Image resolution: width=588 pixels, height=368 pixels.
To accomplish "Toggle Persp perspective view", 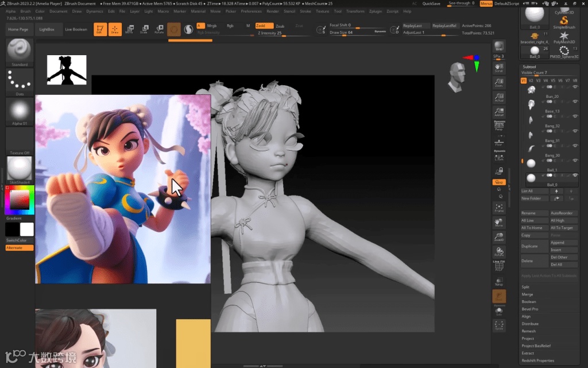I will pyautogui.click(x=499, y=126).
